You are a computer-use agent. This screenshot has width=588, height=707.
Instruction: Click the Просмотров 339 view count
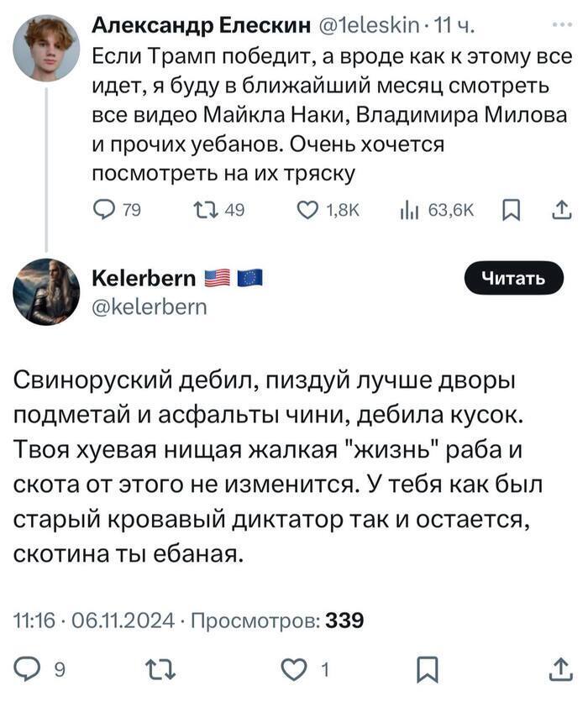(277, 621)
